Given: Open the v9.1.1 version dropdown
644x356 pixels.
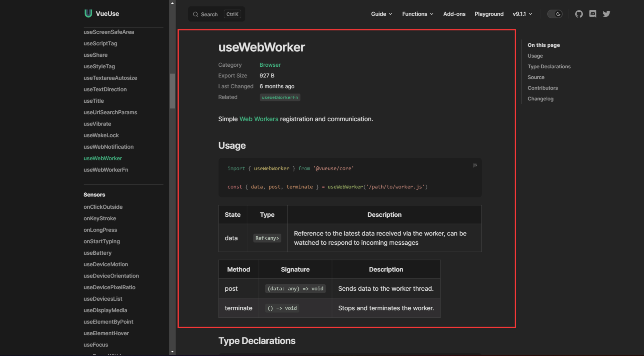Looking at the screenshot, I should [x=522, y=14].
